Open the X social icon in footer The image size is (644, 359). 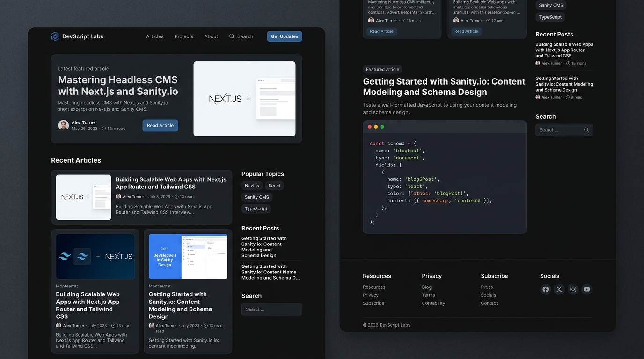559,289
